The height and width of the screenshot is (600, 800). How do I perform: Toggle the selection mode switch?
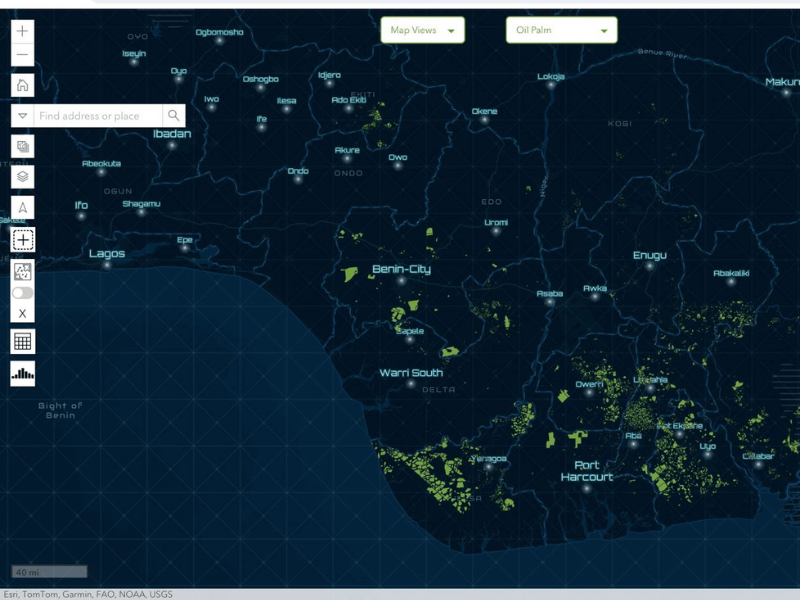[x=22, y=293]
